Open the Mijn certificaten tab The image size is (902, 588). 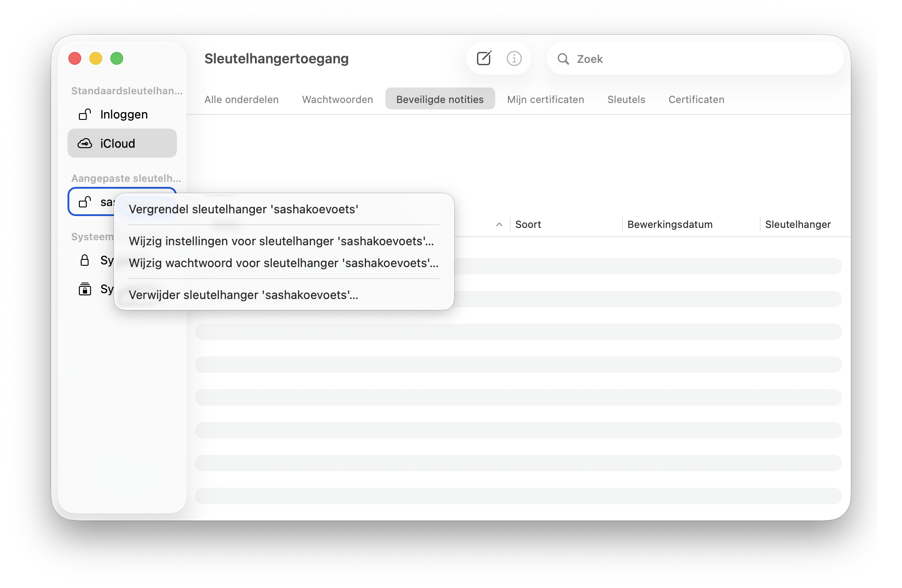coord(545,99)
